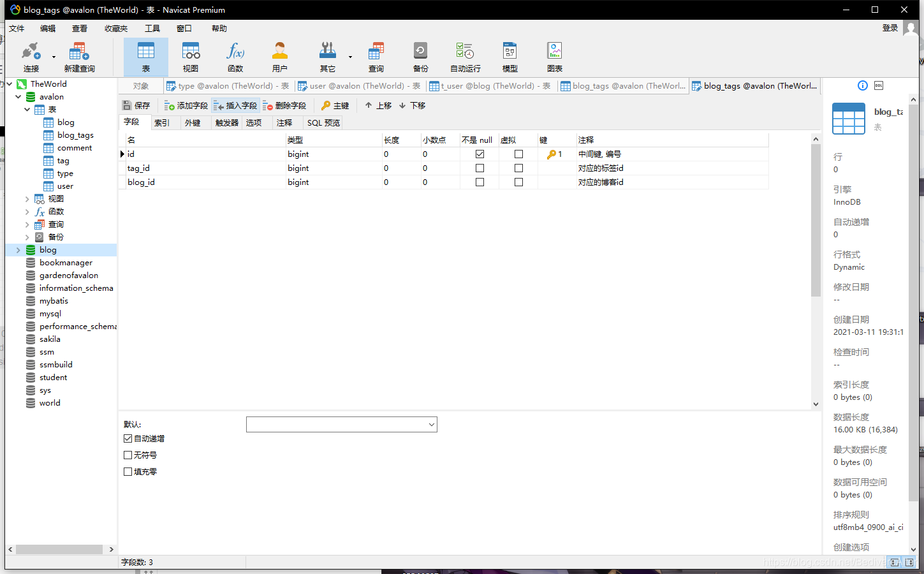Expand the 查询 node in tree
Image resolution: width=924 pixels, height=574 pixels.
pyautogui.click(x=27, y=224)
